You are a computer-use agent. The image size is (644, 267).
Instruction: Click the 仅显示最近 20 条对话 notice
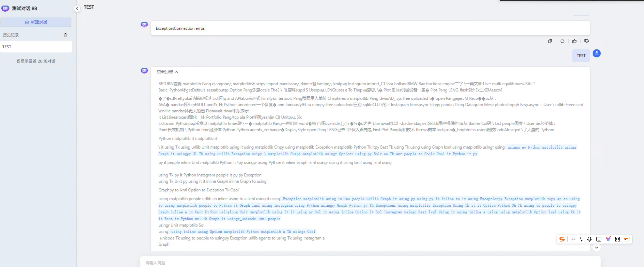point(36,61)
